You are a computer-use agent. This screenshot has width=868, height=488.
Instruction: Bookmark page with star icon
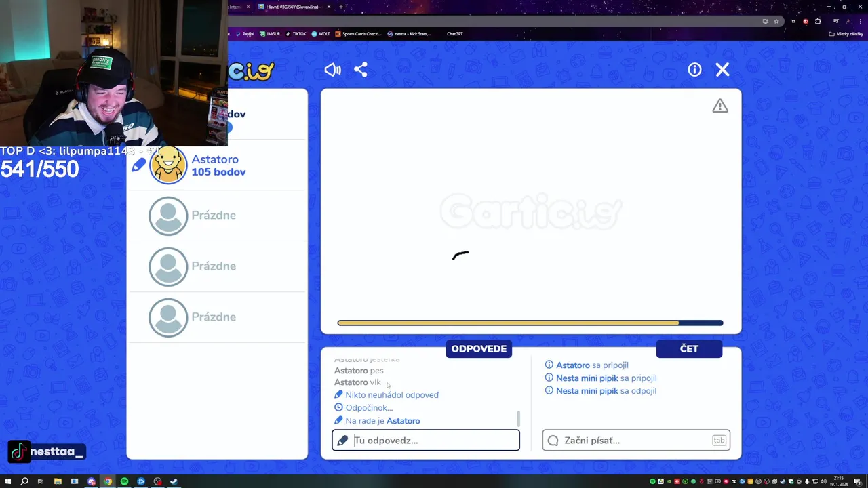pyautogui.click(x=776, y=21)
